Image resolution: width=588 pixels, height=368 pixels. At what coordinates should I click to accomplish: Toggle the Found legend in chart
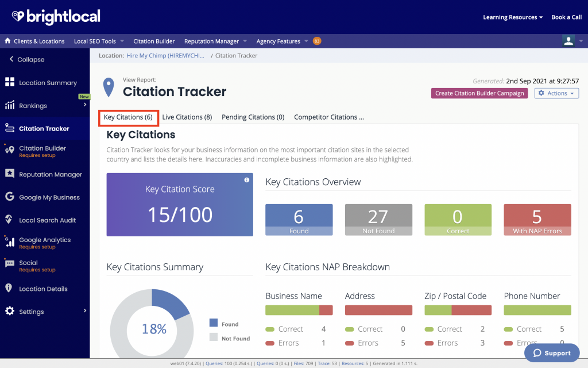[227, 324]
